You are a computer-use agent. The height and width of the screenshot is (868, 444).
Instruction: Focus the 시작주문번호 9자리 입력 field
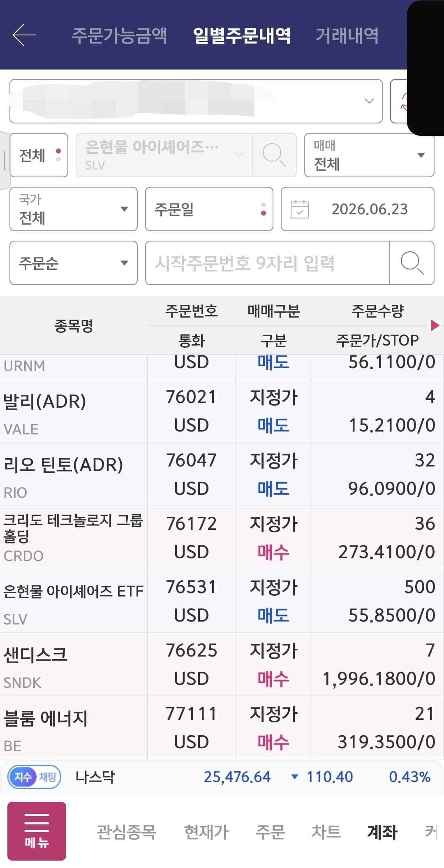pyautogui.click(x=268, y=263)
